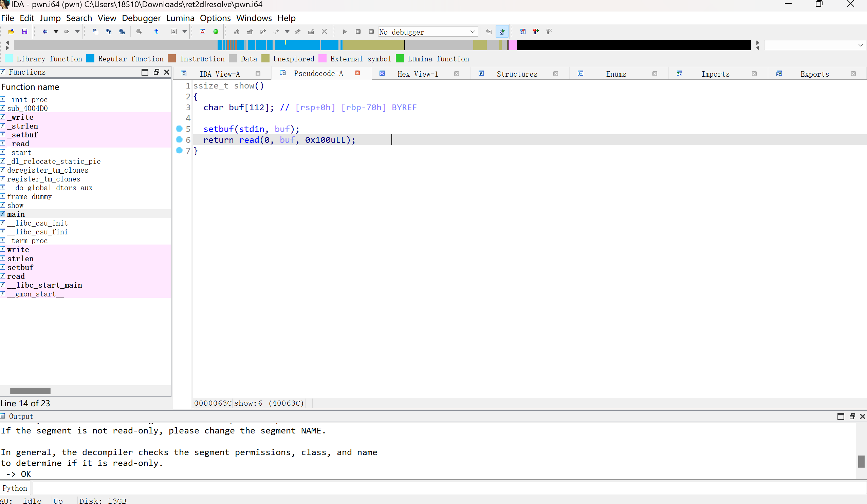This screenshot has width=867, height=504.
Task: Start process with the play button
Action: pyautogui.click(x=345, y=32)
